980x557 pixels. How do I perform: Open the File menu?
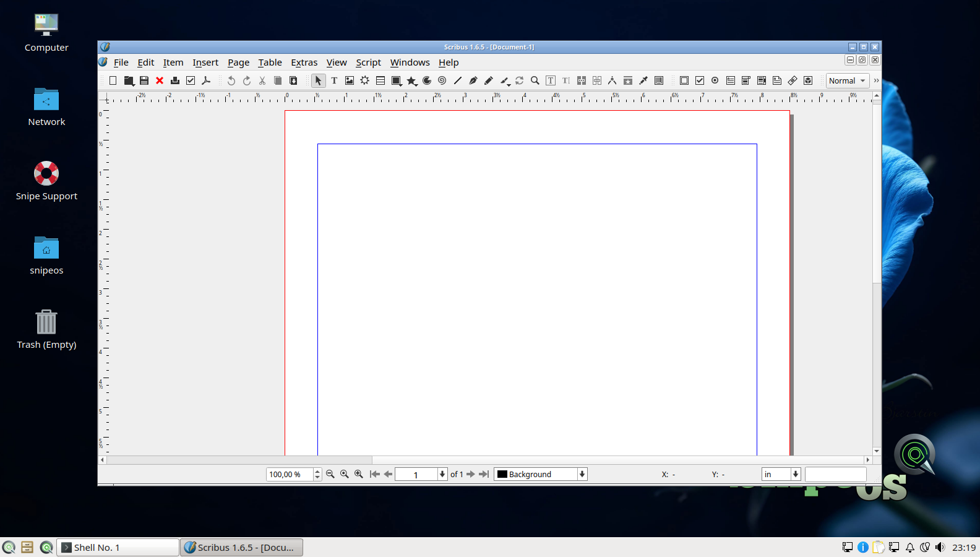[121, 63]
